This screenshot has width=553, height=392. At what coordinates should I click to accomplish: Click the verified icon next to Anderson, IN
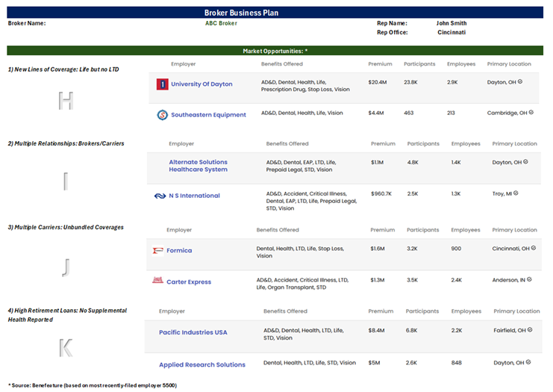529,279
